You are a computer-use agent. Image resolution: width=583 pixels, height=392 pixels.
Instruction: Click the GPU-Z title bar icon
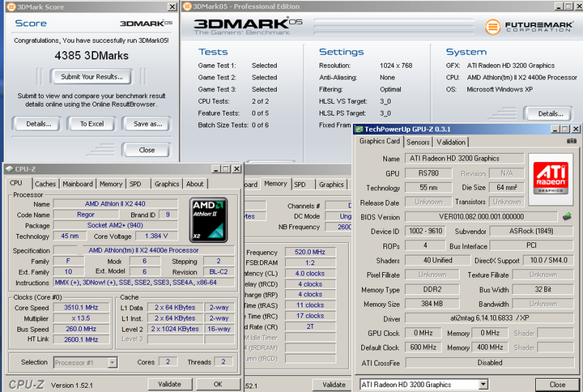(359, 129)
